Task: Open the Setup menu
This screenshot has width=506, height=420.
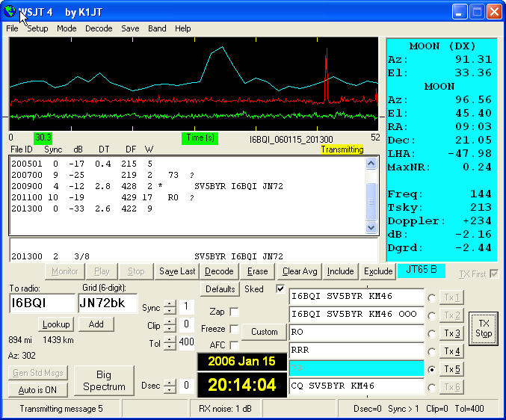Action: coord(37,28)
